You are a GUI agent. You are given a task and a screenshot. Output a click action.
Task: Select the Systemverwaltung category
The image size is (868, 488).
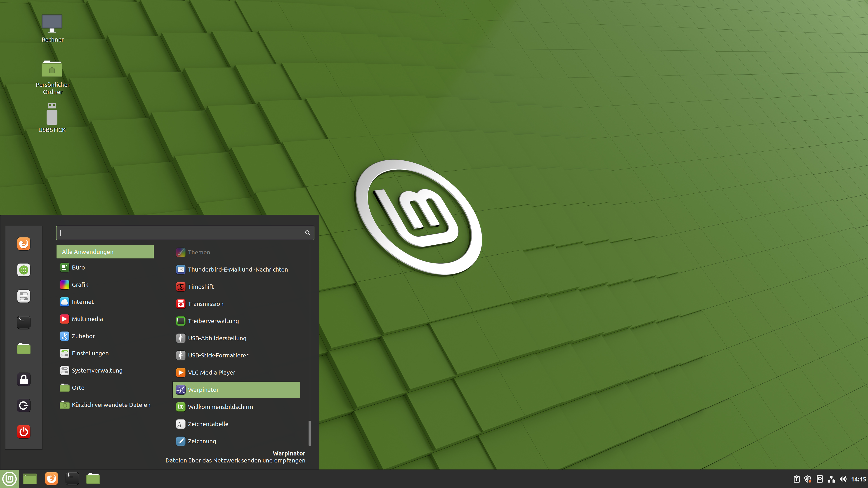point(97,371)
